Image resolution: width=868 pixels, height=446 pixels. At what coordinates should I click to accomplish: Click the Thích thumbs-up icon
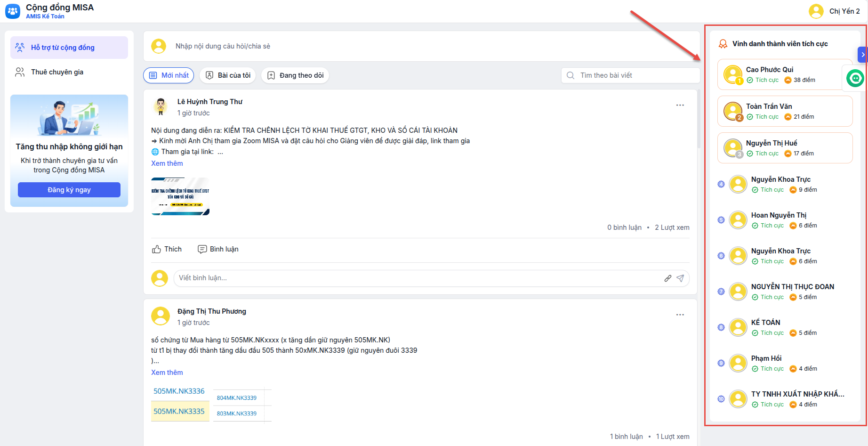tap(157, 249)
